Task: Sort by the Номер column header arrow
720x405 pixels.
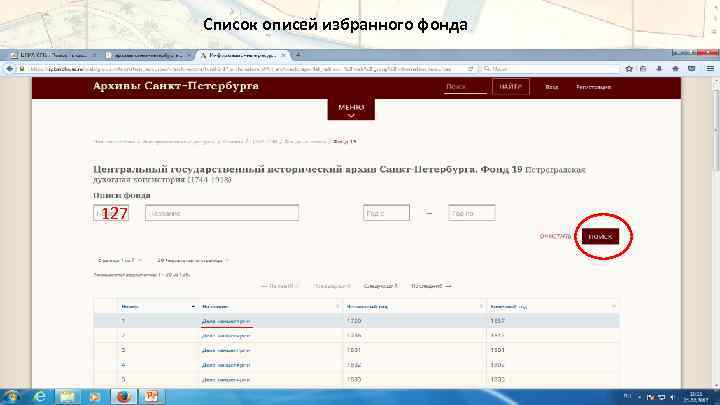Action: (193, 307)
